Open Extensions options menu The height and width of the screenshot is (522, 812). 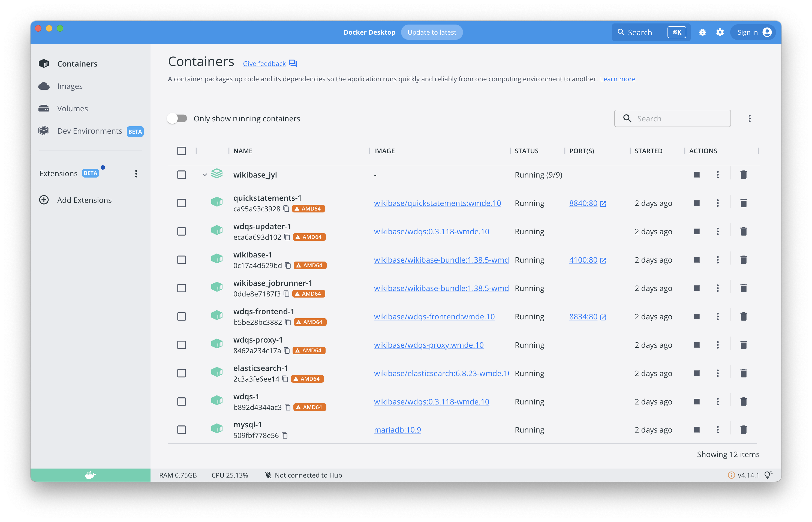point(136,174)
